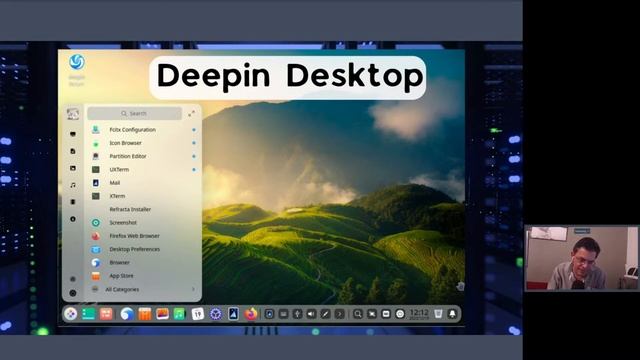Launch Firefox Web Browser from list

[x=144, y=236]
